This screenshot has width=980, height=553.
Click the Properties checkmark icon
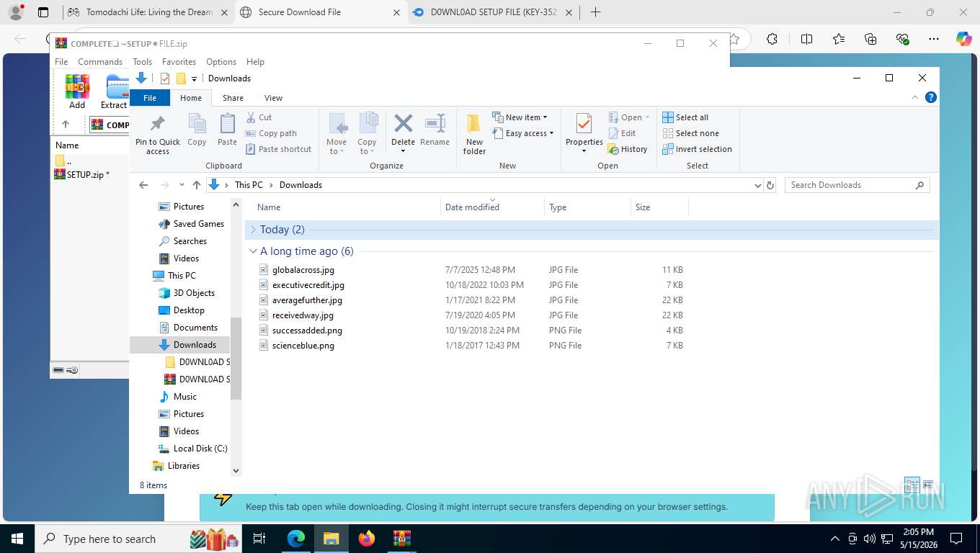tap(584, 124)
